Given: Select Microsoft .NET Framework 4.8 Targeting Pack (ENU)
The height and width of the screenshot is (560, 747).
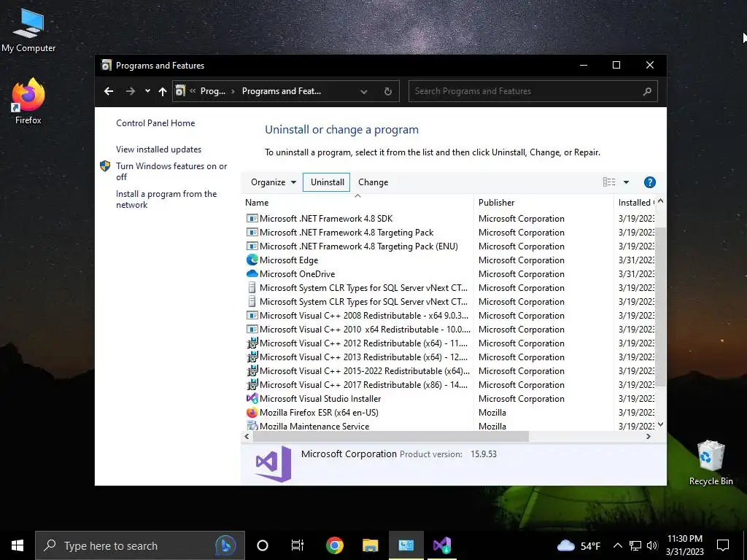Looking at the screenshot, I should tap(359, 246).
